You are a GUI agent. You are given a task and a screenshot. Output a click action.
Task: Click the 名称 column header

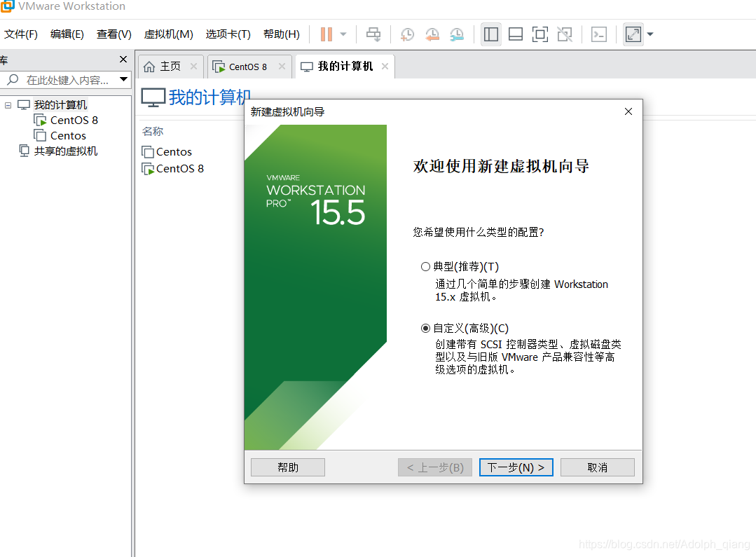(x=152, y=131)
